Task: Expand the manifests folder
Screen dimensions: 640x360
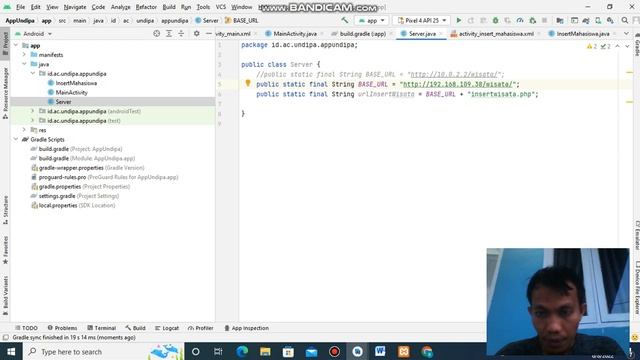Action: (x=24, y=55)
